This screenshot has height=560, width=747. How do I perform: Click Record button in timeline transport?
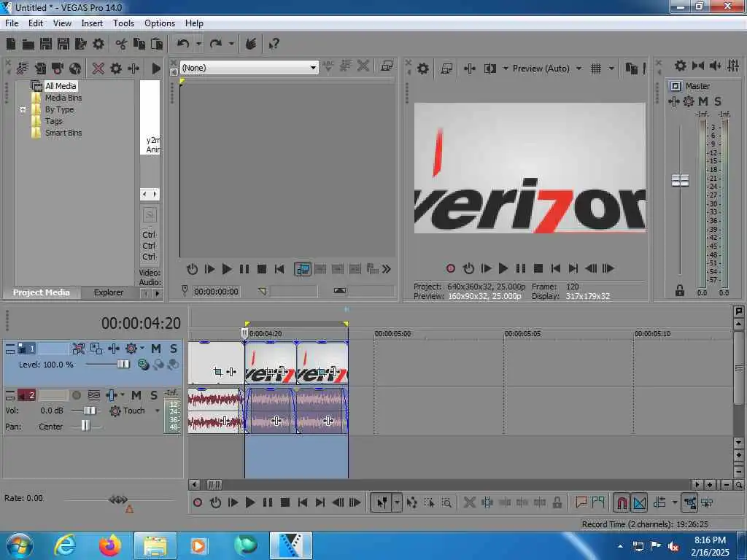(198, 502)
